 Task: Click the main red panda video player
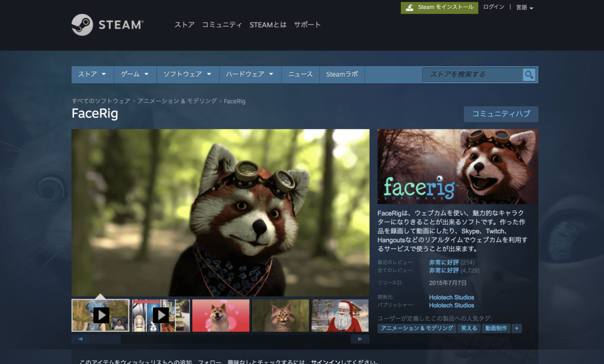(x=220, y=212)
